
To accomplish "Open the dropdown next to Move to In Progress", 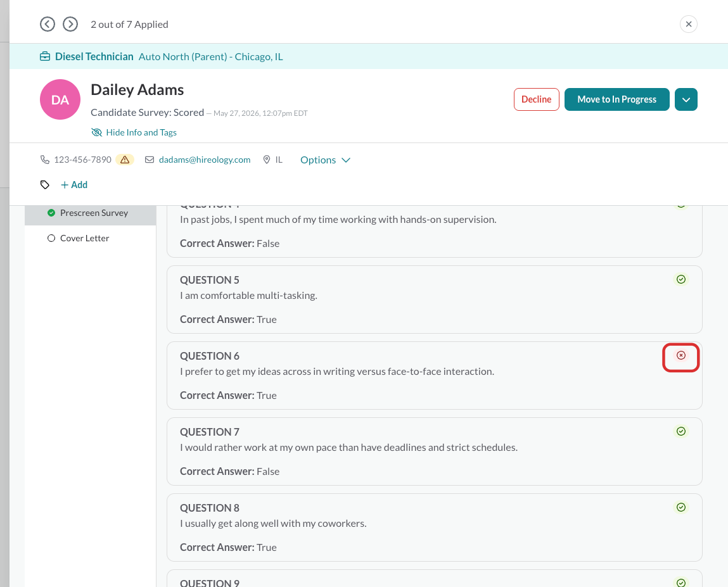I will 686,99.
